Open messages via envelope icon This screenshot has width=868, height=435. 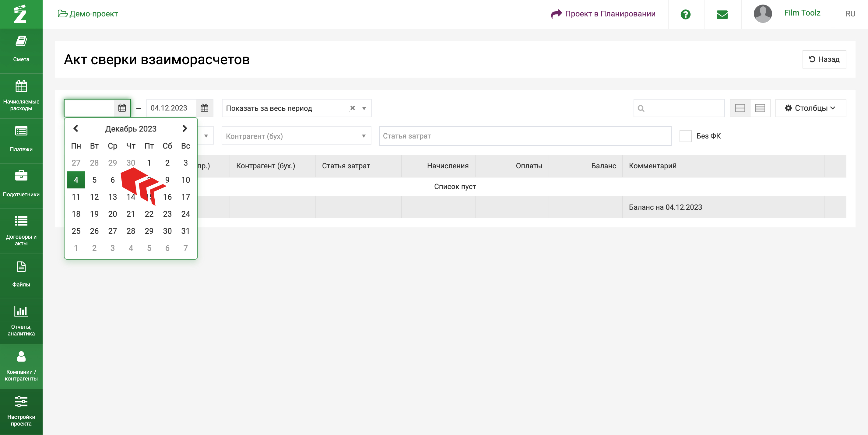pyautogui.click(x=722, y=14)
